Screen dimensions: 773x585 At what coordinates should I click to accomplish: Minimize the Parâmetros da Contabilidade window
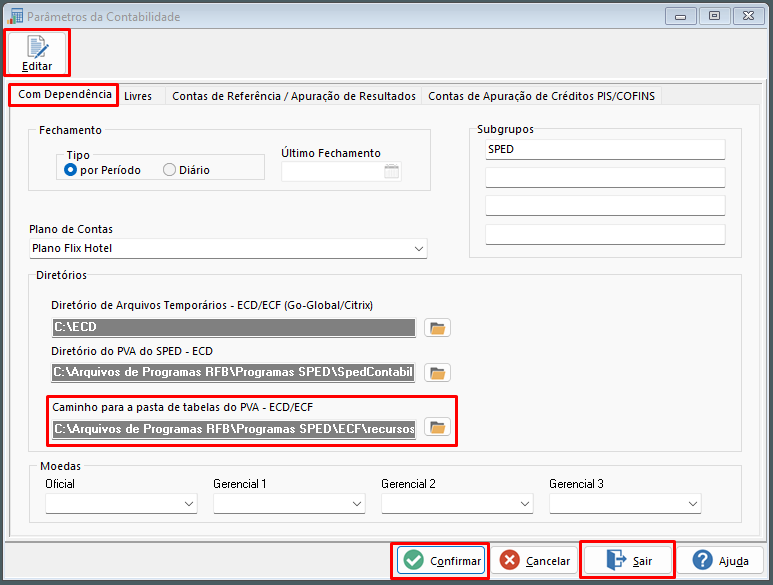(680, 16)
